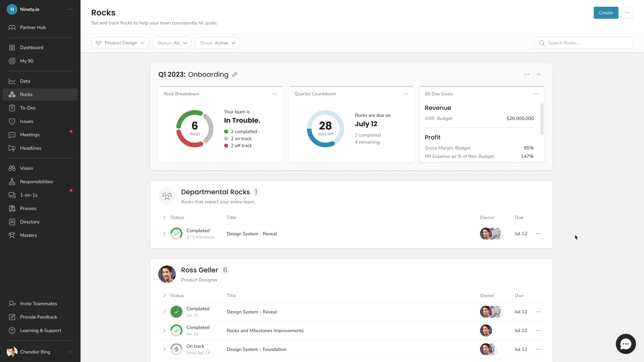Viewport: 644px width, 362px height.
Task: Open the chat support bubble
Action: (626, 344)
